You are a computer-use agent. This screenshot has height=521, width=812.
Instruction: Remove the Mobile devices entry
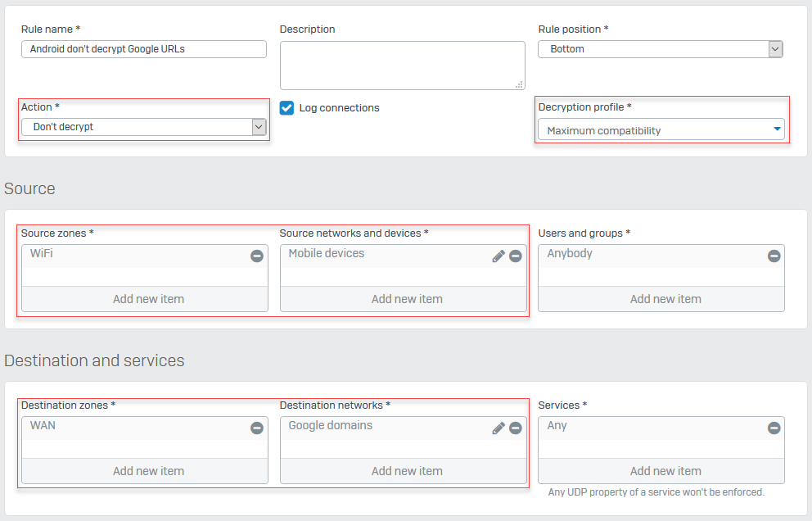(x=516, y=256)
